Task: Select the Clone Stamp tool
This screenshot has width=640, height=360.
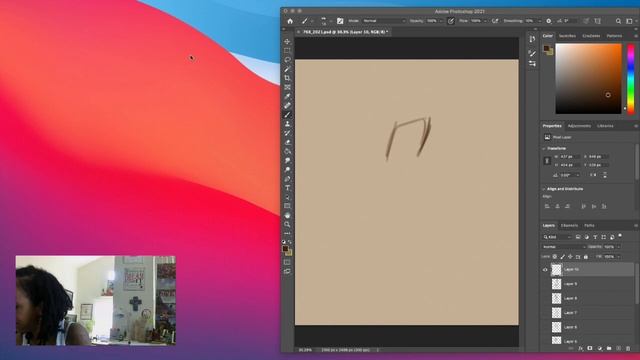Action: (287, 124)
